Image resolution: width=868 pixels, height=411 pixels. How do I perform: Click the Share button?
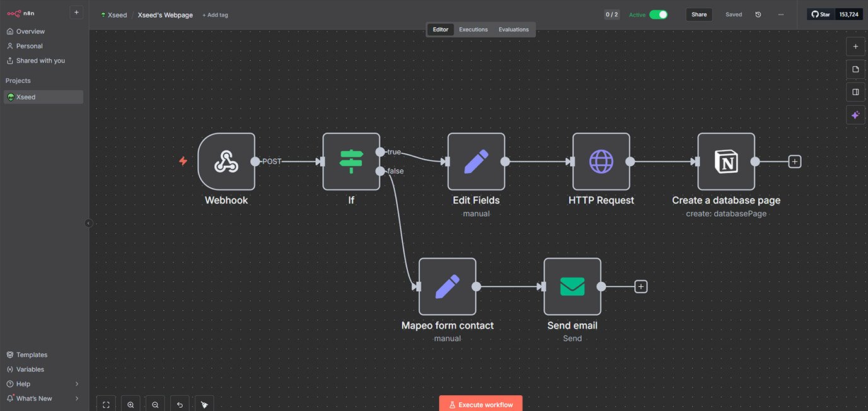698,13
